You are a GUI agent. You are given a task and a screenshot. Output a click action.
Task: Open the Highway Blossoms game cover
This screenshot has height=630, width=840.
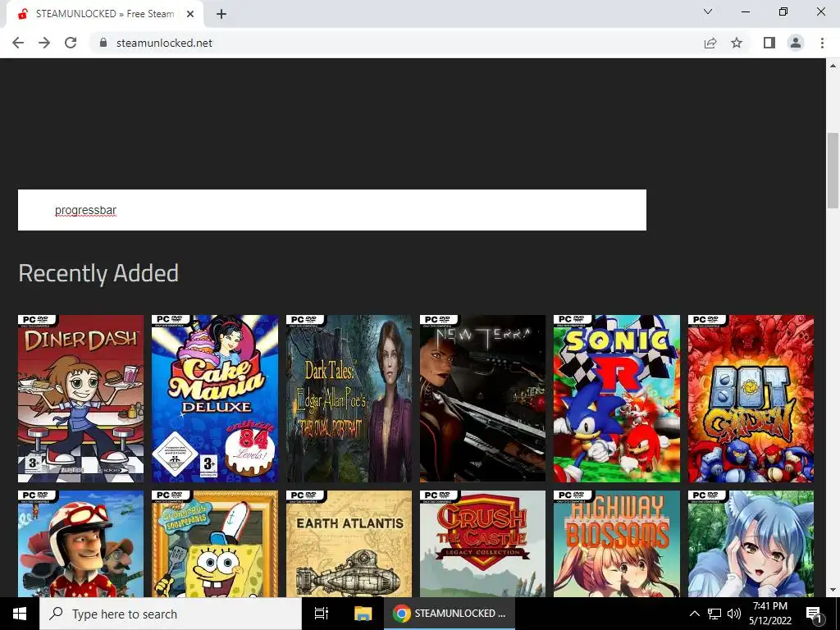click(x=617, y=544)
